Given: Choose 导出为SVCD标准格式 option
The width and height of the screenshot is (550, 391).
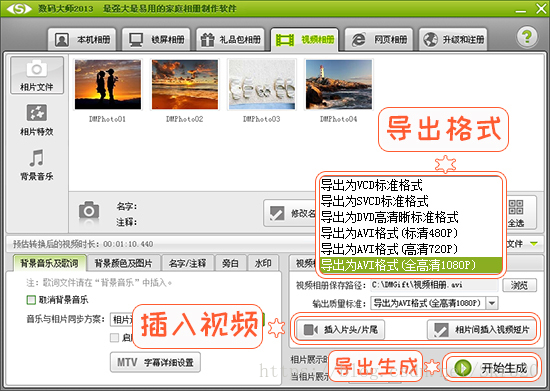Looking at the screenshot, I should point(411,201).
